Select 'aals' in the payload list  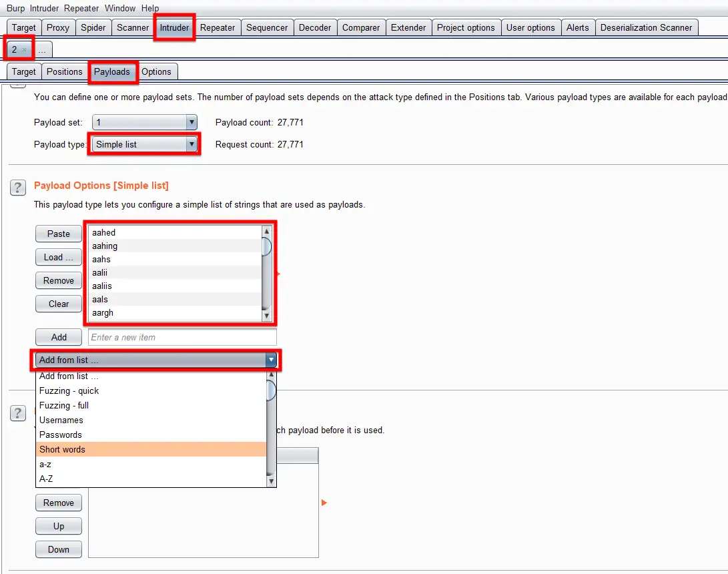coord(175,300)
